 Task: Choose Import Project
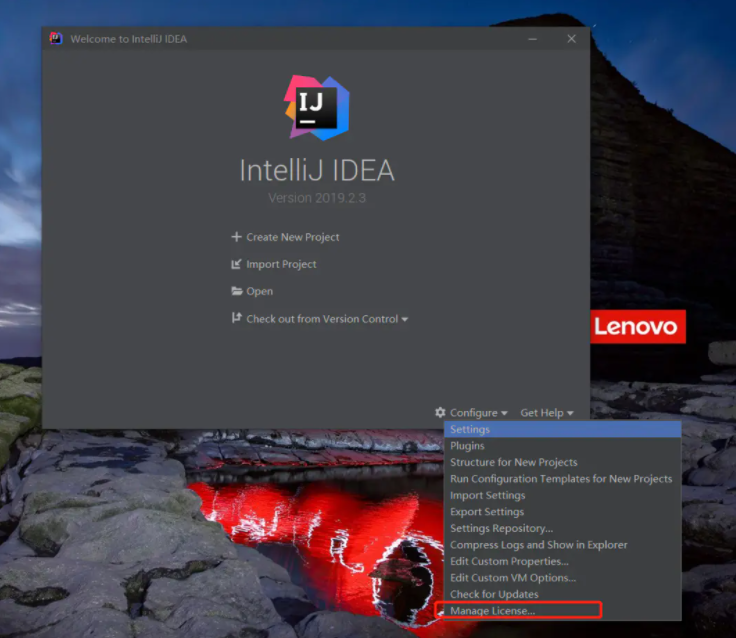click(x=281, y=264)
